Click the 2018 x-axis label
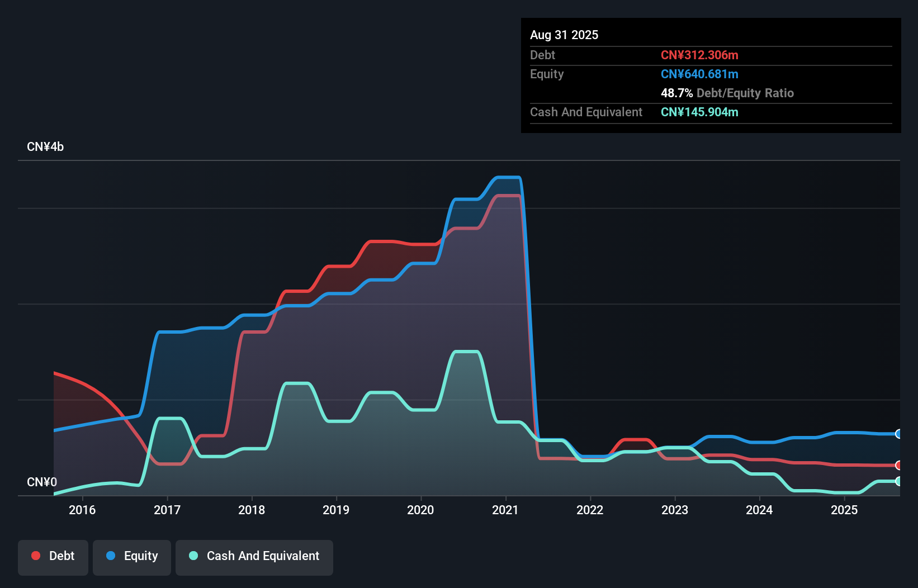This screenshot has height=588, width=918. pyautogui.click(x=252, y=510)
